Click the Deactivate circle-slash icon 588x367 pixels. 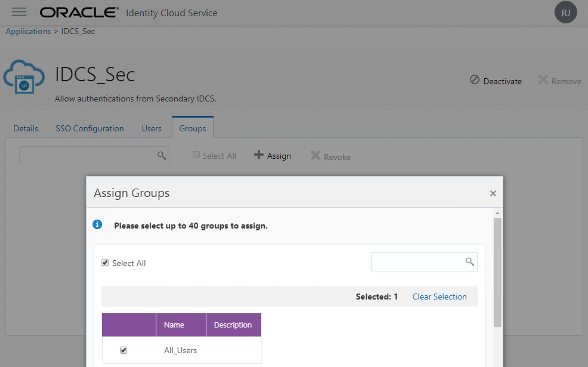[474, 80]
